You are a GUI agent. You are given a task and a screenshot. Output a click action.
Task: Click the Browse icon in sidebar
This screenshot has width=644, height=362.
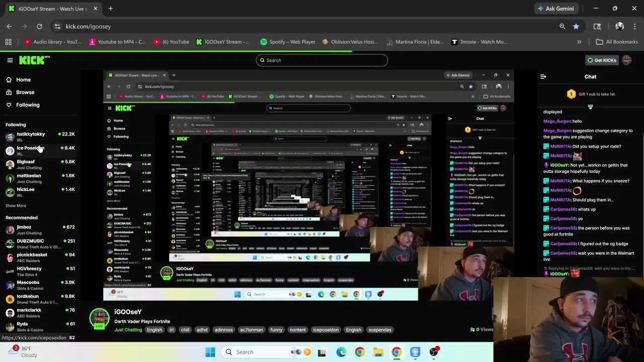point(9,92)
